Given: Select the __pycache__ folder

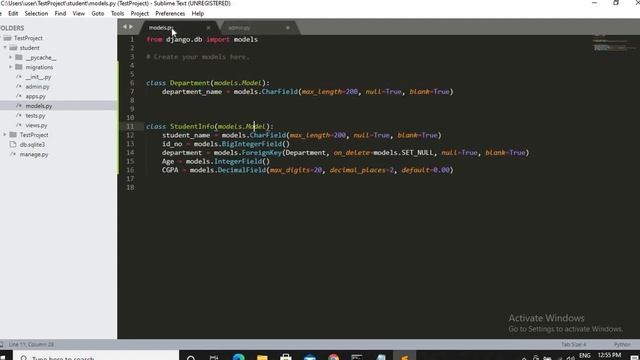Looking at the screenshot, I should click(41, 58).
